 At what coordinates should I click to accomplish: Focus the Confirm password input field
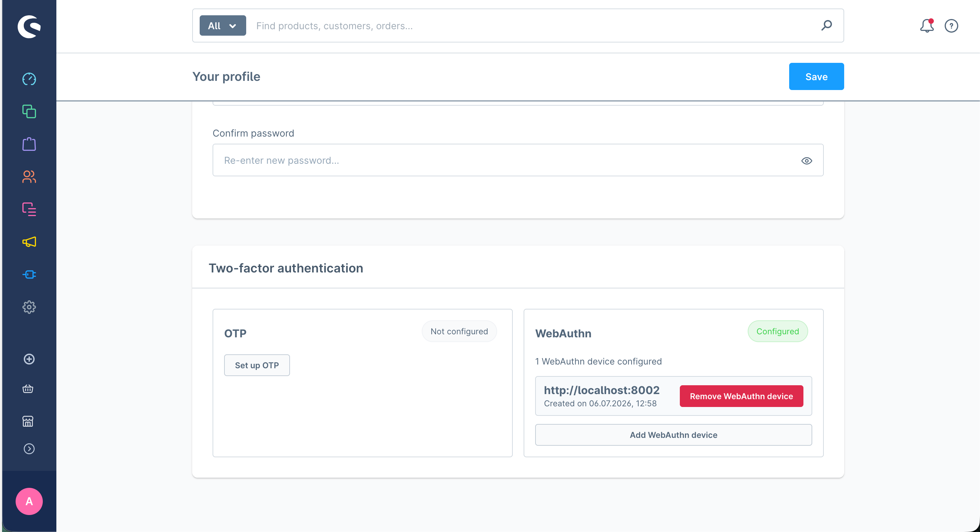(x=518, y=160)
